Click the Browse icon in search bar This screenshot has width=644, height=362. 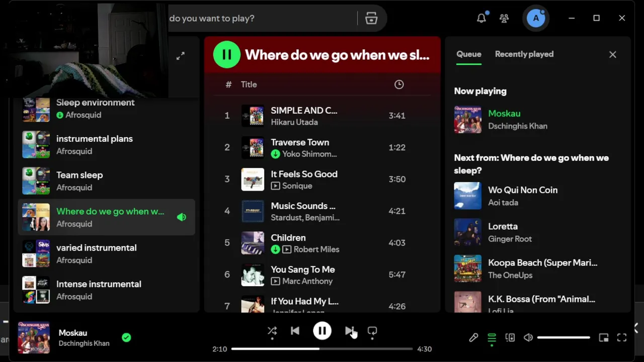point(371,19)
